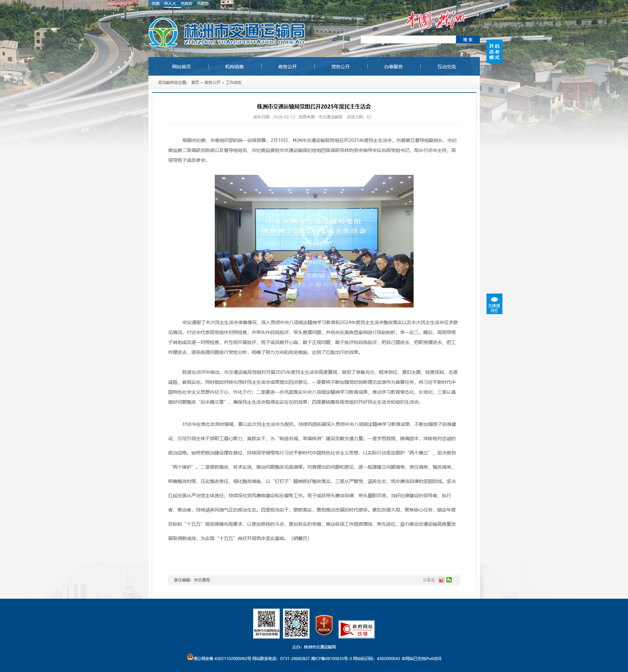Image resolution: width=628 pixels, height=672 pixels.
Task: Go to 办事服务 in the navigation bar
Action: point(393,67)
